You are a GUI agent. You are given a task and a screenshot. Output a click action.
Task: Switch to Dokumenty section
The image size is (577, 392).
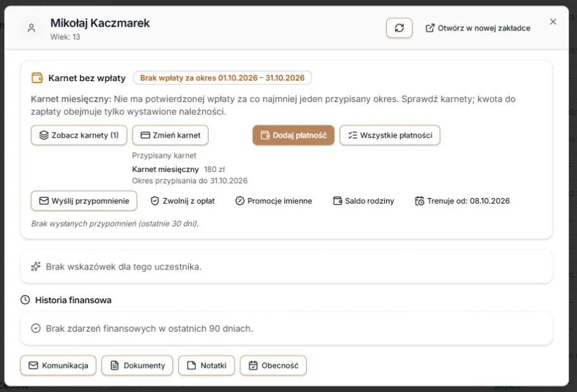click(137, 365)
